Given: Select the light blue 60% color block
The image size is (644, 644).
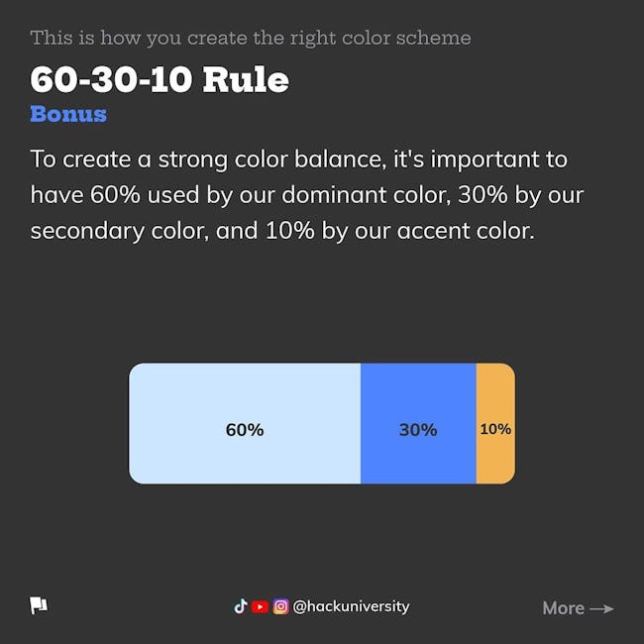Looking at the screenshot, I should pyautogui.click(x=245, y=423).
